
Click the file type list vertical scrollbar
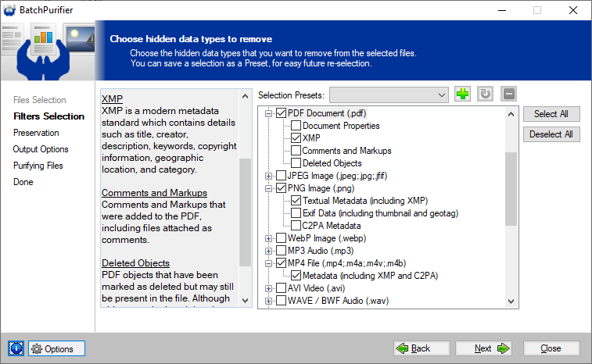coord(511,187)
